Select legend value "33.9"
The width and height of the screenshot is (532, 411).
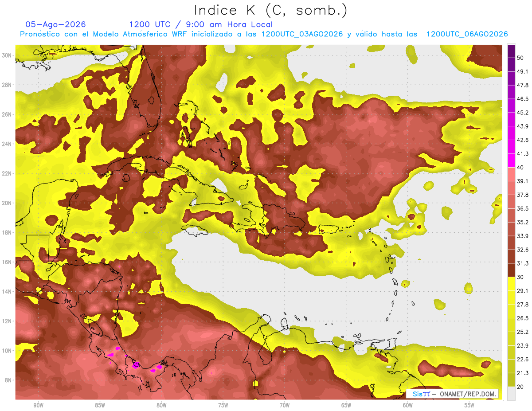click(x=523, y=236)
